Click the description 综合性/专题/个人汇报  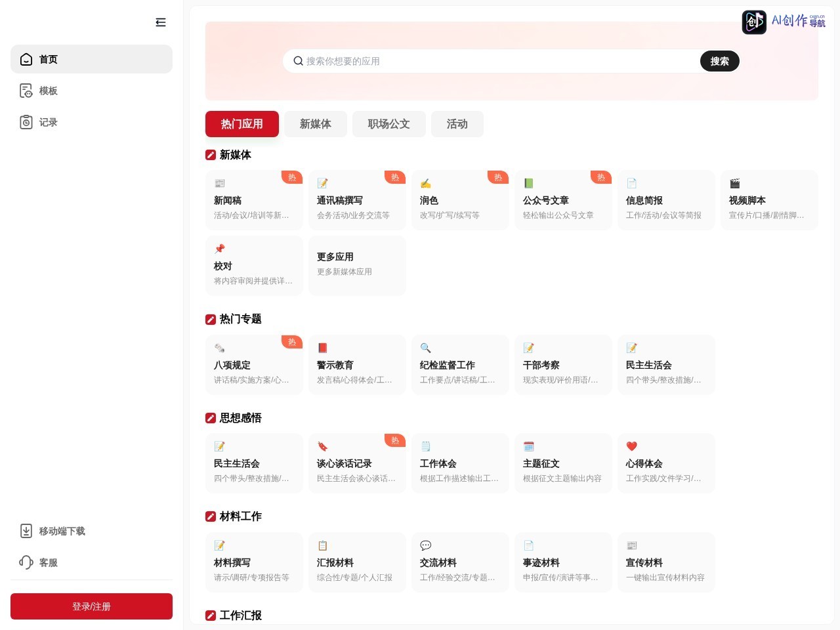click(354, 577)
